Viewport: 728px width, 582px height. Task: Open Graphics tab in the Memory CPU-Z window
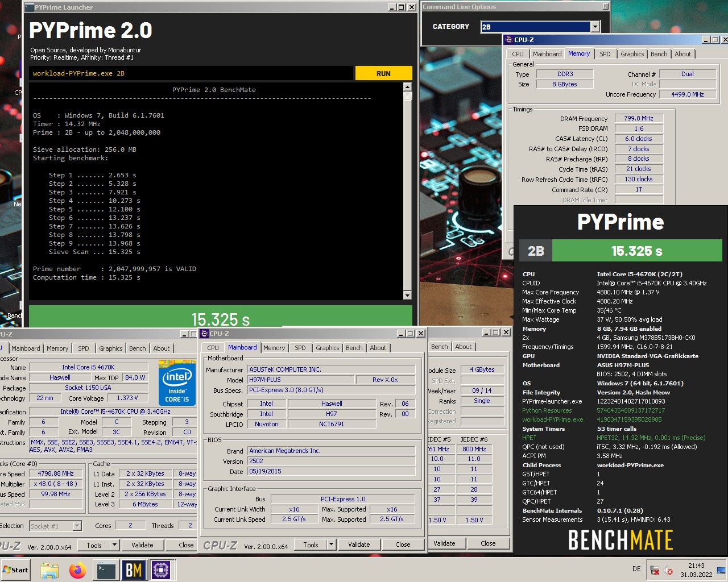pos(632,54)
